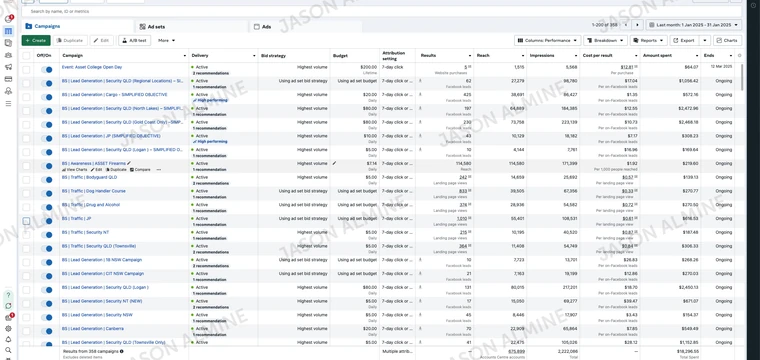Click the info icon beside Results from 358 campaigns
760x360 pixels.
(x=121, y=351)
